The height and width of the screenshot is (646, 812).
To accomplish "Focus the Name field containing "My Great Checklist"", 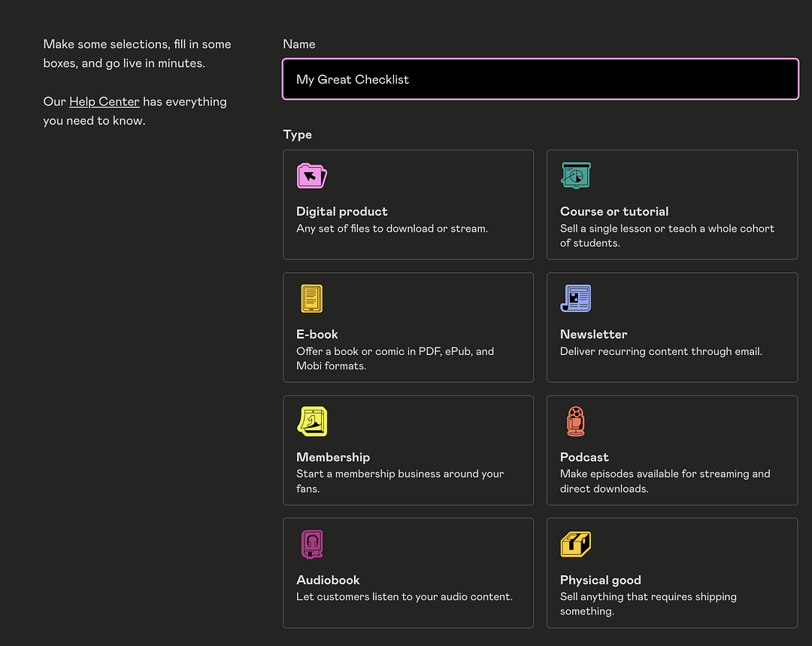I will point(540,80).
